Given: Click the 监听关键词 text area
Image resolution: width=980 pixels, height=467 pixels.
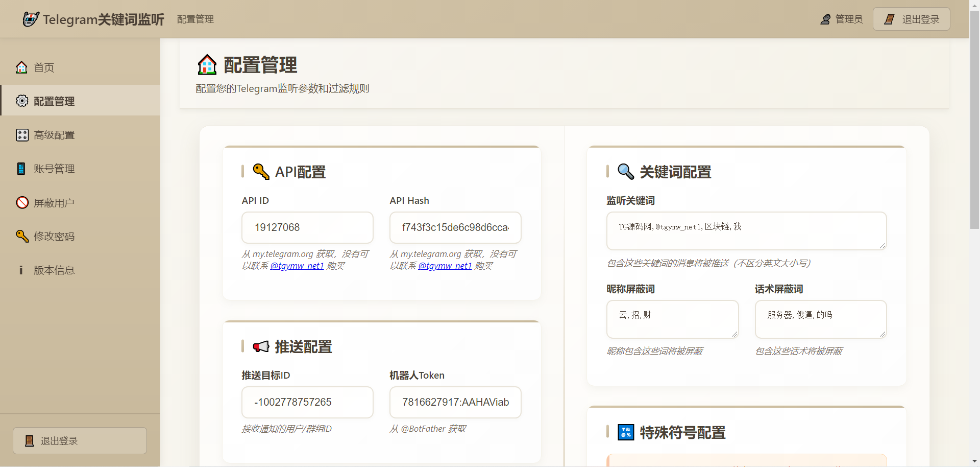Looking at the screenshot, I should 746,231.
